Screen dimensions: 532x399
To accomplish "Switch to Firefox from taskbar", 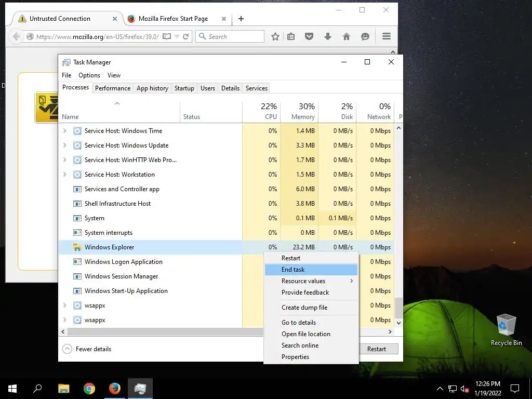I will pos(115,388).
